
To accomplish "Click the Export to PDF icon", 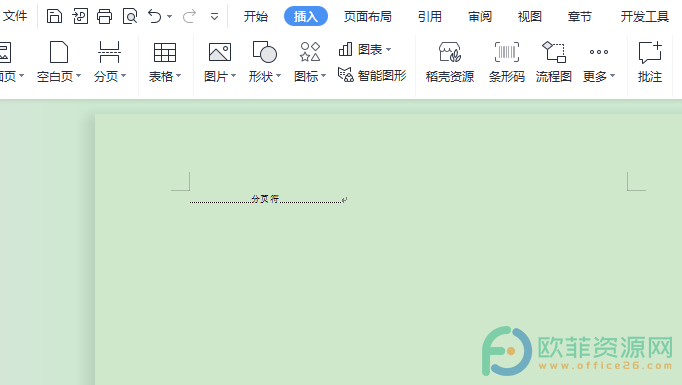I will pos(80,17).
